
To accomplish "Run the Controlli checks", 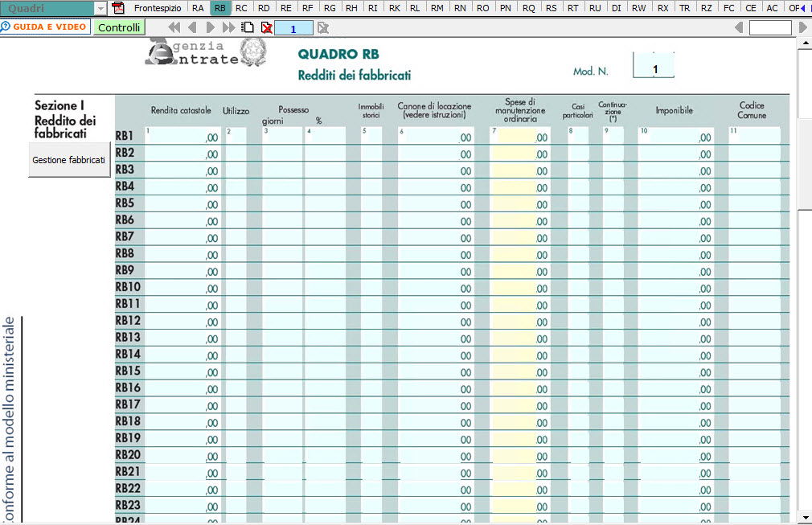I will 119,27.
